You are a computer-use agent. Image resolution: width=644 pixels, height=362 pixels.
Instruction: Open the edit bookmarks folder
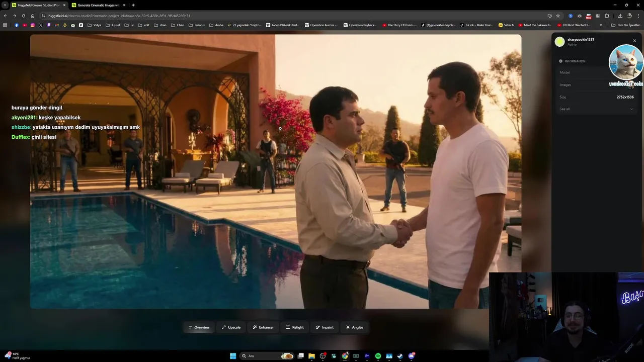click(x=144, y=25)
